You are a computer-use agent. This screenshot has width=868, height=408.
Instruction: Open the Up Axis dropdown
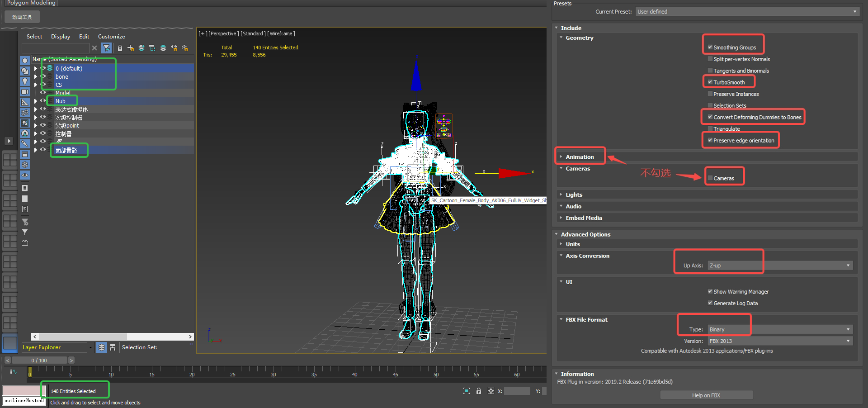click(780, 266)
